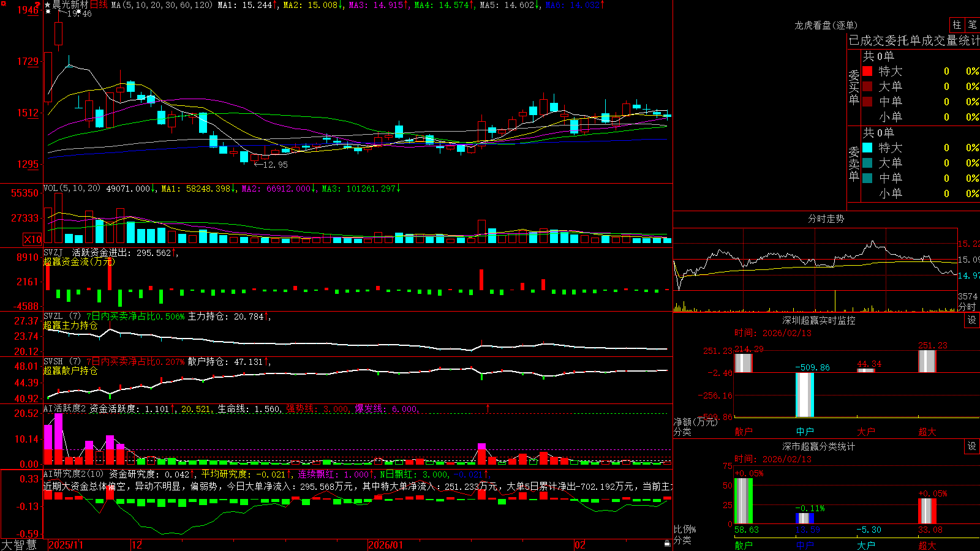Click the teal 大单 sell-order swatch
Image resolution: width=980 pixels, height=551 pixels.
[x=867, y=163]
